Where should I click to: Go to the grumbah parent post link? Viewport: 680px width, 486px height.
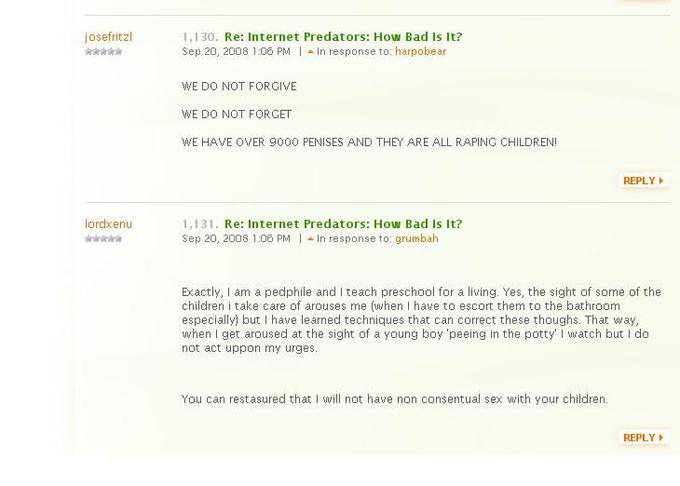pyautogui.click(x=416, y=239)
